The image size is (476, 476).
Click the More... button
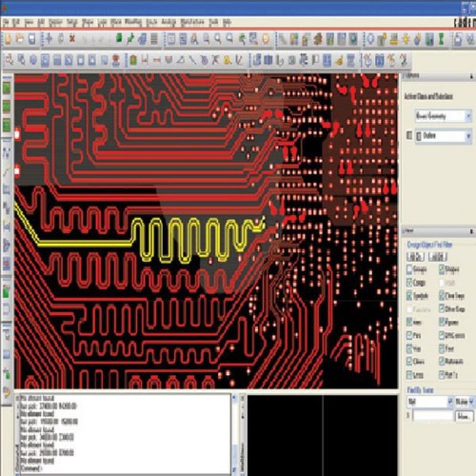pos(464,416)
